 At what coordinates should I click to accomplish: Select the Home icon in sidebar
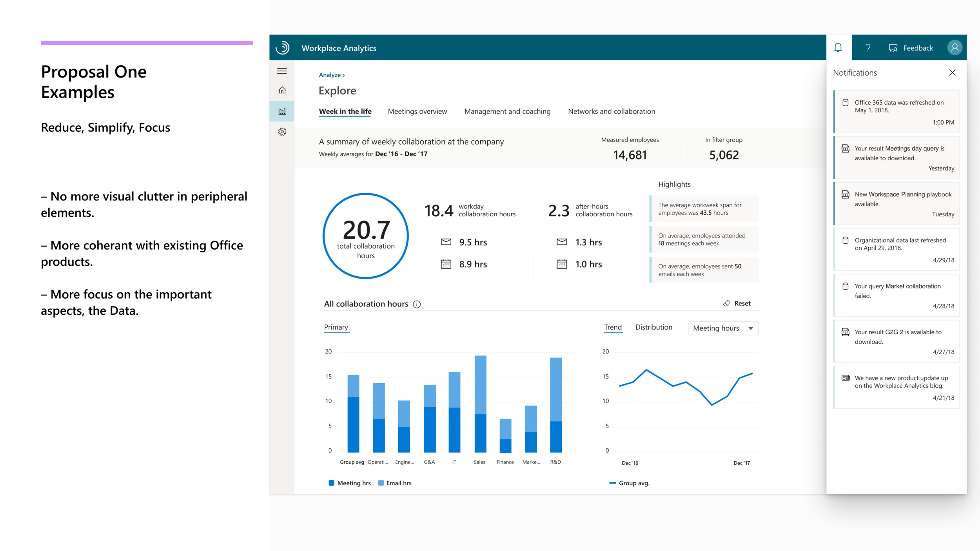pos(282,90)
